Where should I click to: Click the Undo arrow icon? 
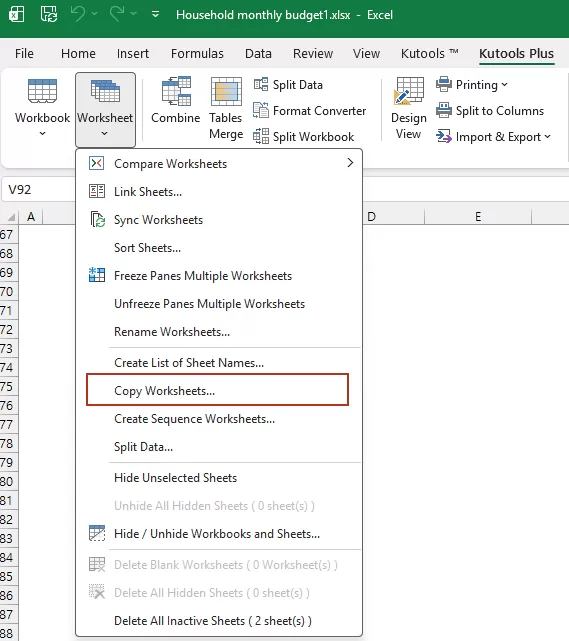pos(78,14)
